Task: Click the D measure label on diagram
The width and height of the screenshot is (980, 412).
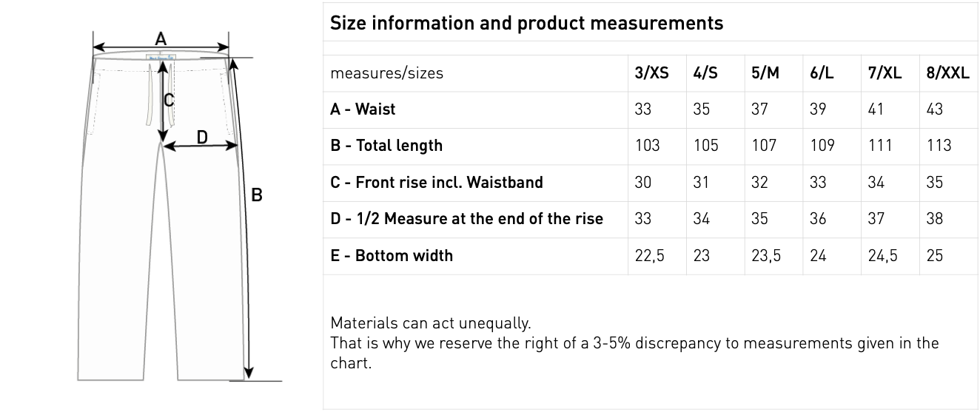Action: pyautogui.click(x=202, y=136)
